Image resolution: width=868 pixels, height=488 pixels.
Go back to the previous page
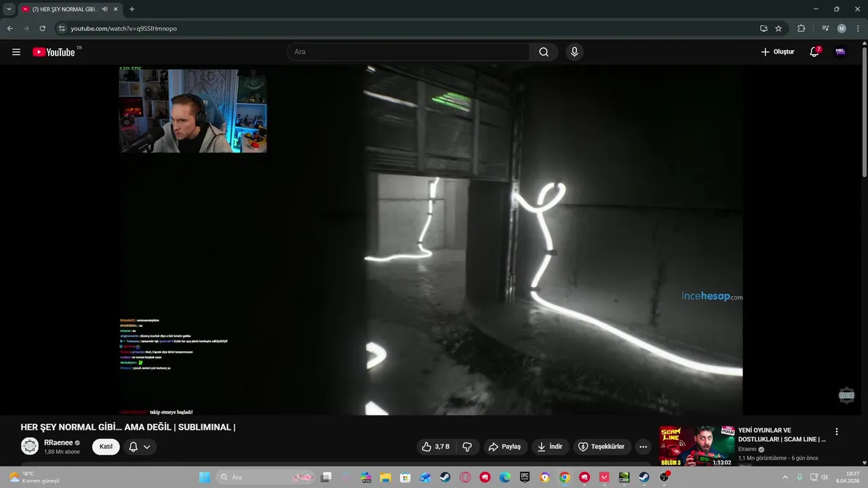pyautogui.click(x=9, y=28)
